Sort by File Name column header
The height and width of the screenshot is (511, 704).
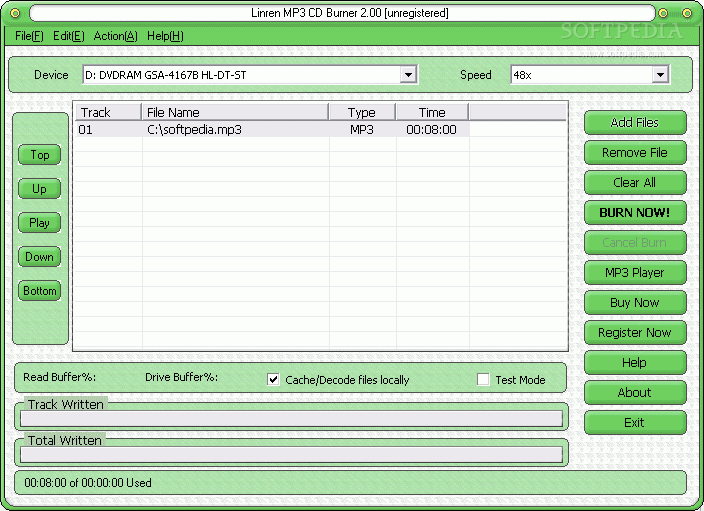(235, 112)
